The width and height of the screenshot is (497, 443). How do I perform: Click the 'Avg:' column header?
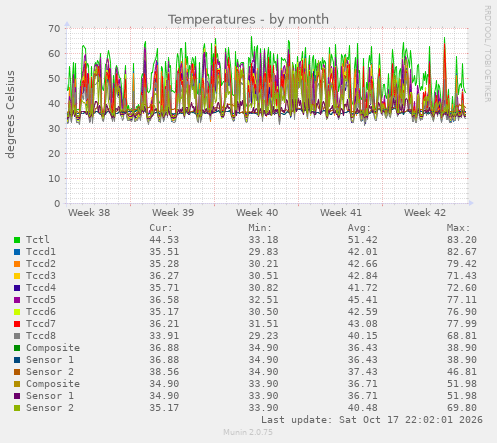[359, 228]
